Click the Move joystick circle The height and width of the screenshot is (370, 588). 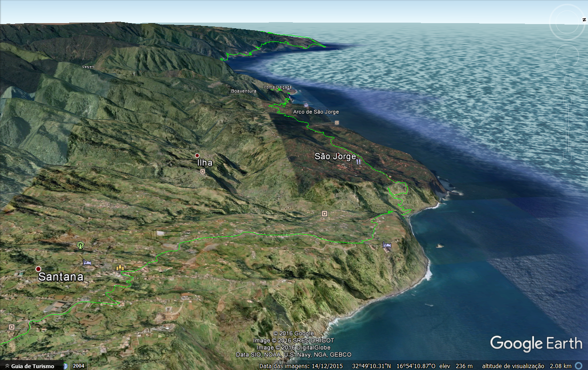(567, 56)
